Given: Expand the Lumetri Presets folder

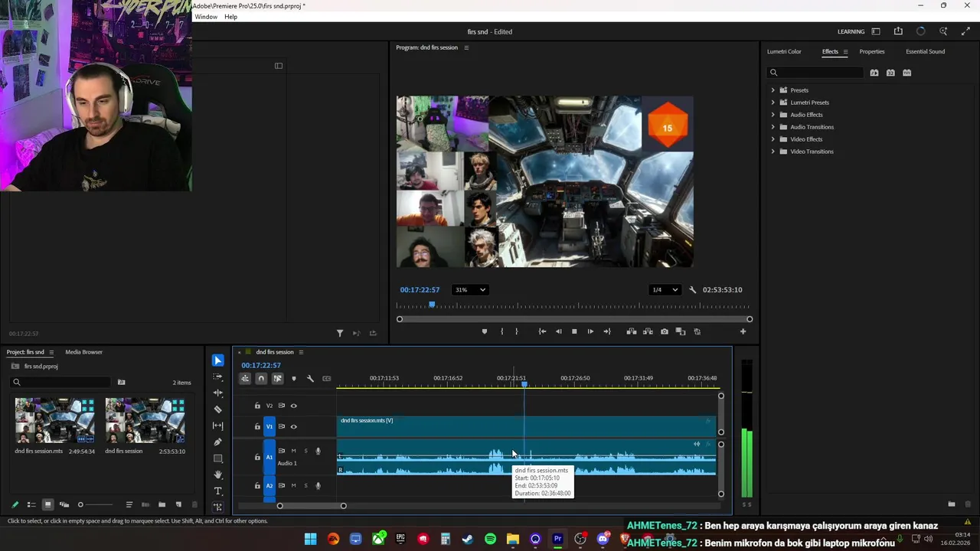Looking at the screenshot, I should pos(773,103).
